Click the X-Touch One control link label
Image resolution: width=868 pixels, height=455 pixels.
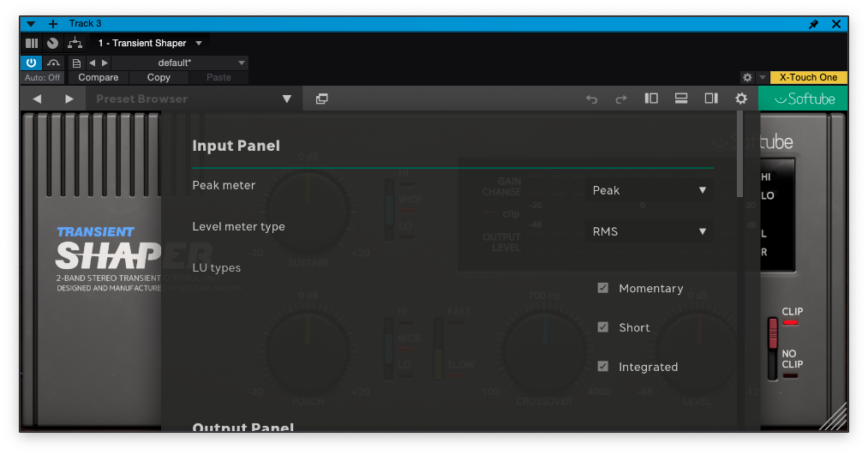tap(808, 77)
